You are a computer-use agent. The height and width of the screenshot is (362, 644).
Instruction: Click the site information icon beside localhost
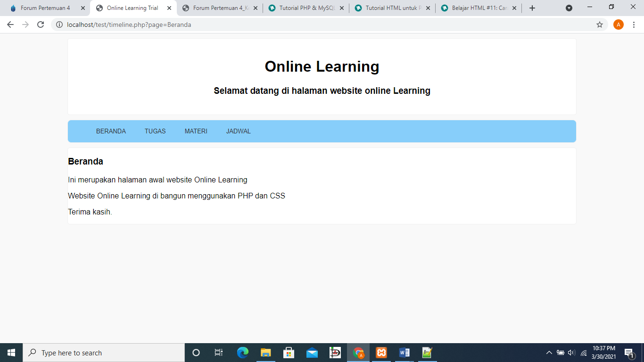coord(59,25)
